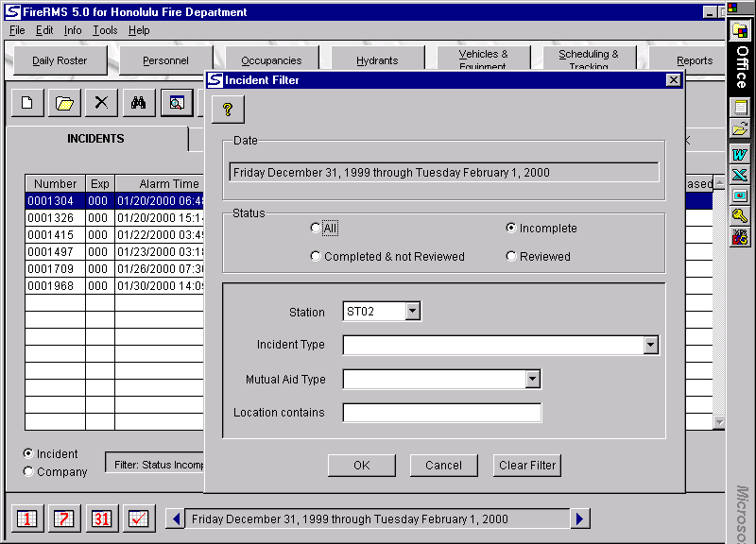The image size is (756, 544).
Task: Open the Mutual Aid Type dropdown
Action: tap(533, 380)
